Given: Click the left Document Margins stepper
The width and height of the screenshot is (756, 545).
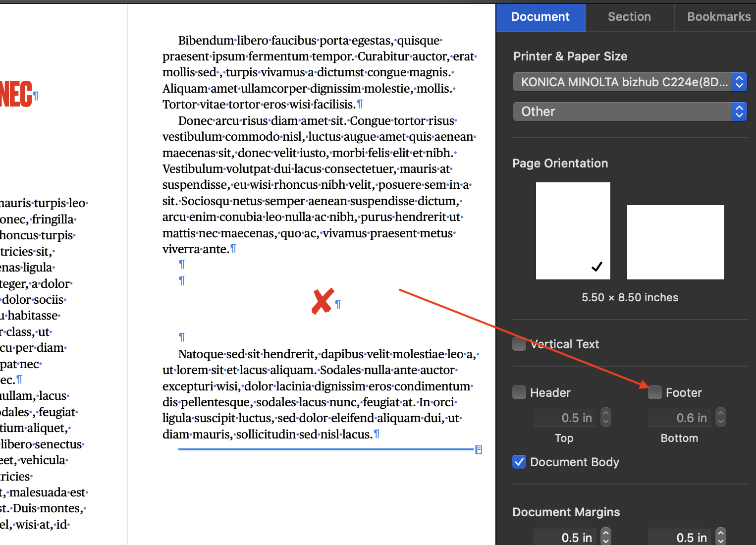Looking at the screenshot, I should point(606,537).
